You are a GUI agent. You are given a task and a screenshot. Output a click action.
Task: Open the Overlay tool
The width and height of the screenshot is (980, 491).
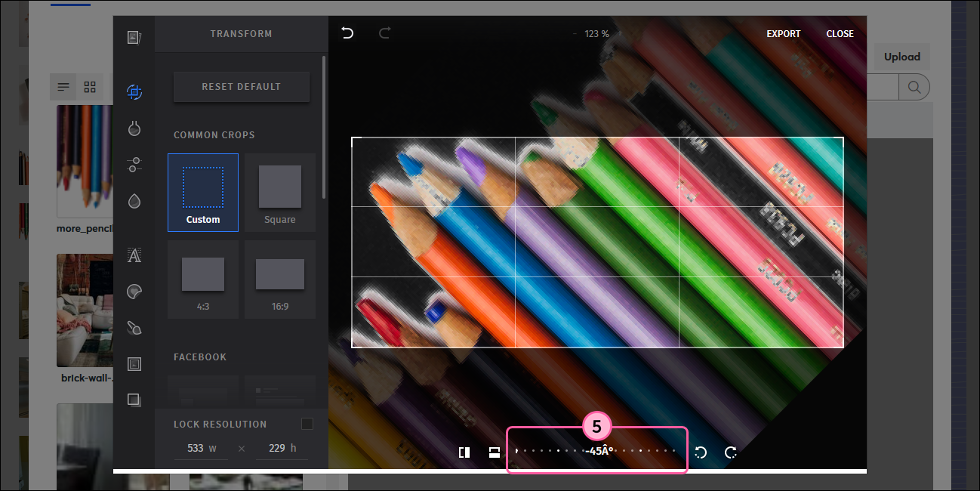click(x=134, y=400)
